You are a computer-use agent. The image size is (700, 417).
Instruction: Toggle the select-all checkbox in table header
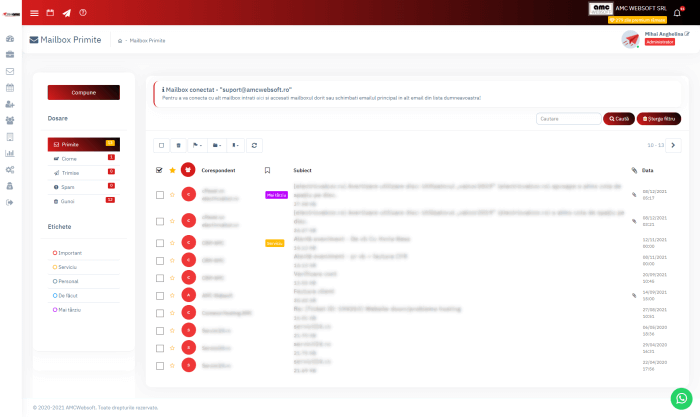[x=160, y=170]
